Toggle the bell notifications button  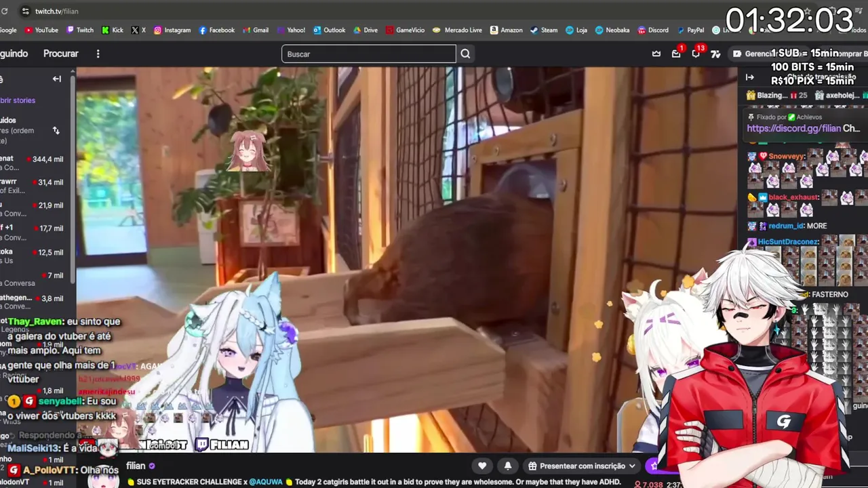pos(508,466)
